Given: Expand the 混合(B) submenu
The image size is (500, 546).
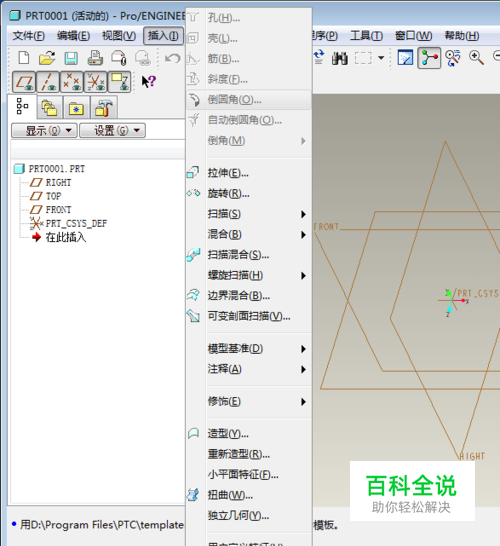Looking at the screenshot, I should pos(249,234).
